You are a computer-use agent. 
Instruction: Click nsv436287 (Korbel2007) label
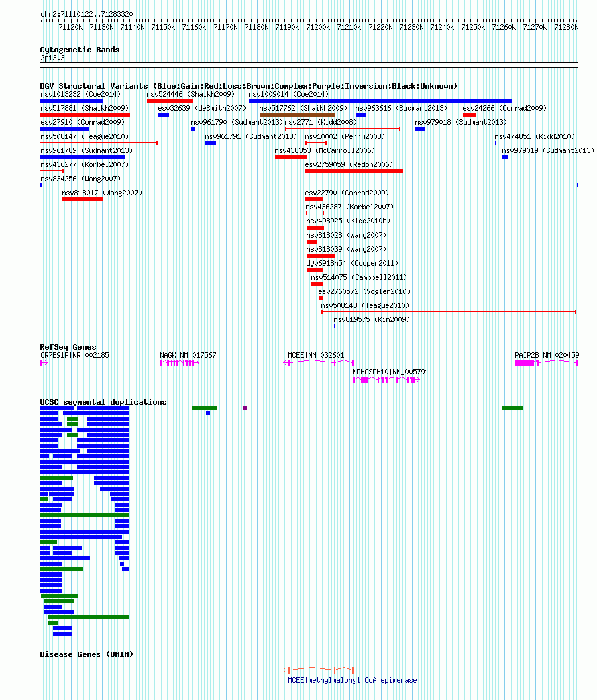(349, 207)
